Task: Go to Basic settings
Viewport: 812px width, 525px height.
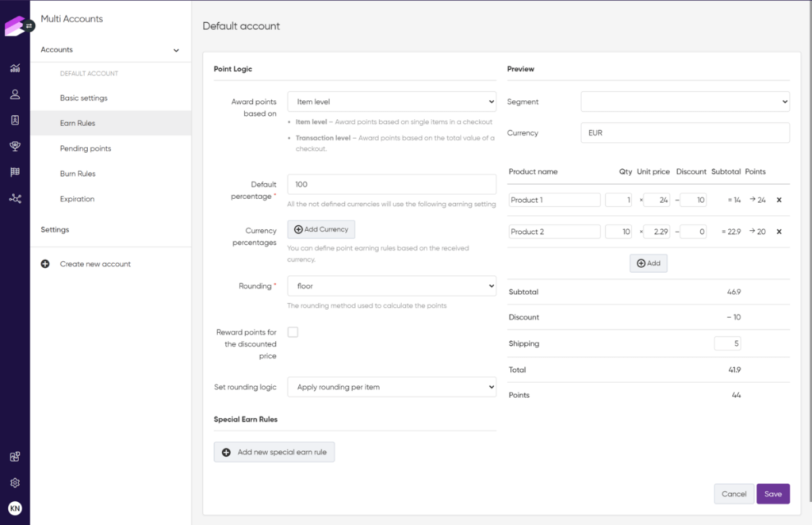Action: tap(84, 98)
